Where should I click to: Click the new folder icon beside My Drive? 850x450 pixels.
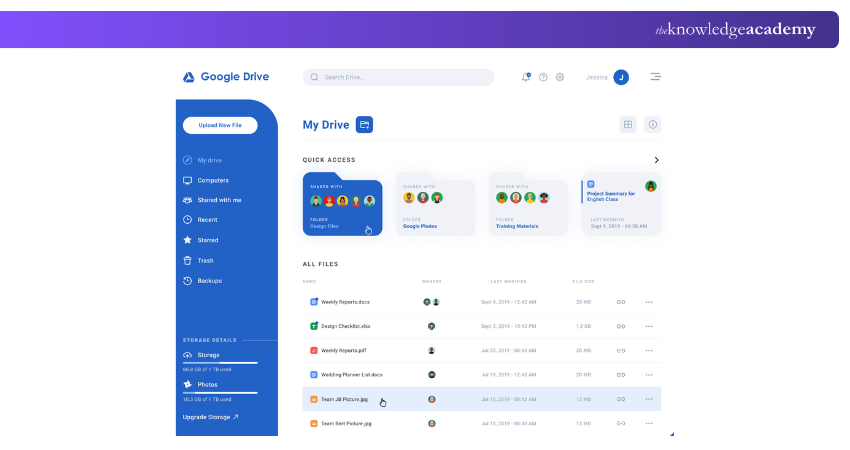(364, 125)
